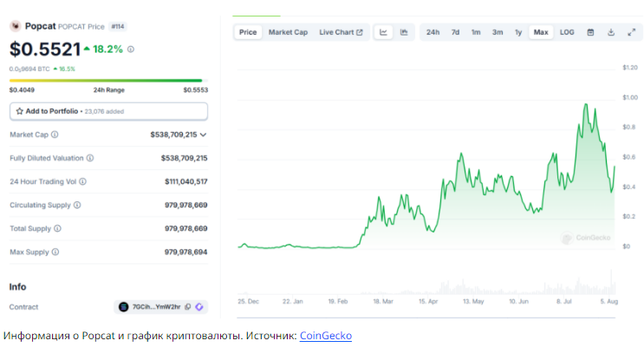This screenshot has width=644, height=354.
Task: Switch to candlestick chart view icon
Action: click(x=404, y=32)
